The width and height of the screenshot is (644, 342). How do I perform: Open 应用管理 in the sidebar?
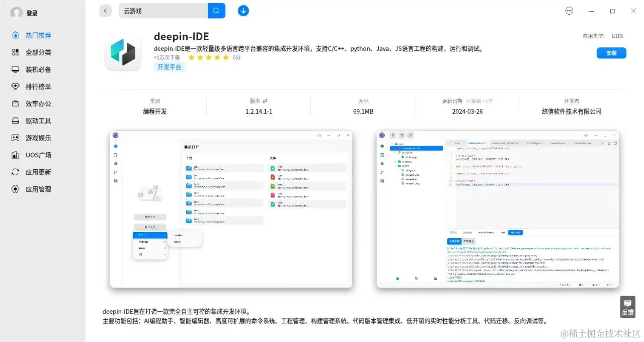(39, 189)
